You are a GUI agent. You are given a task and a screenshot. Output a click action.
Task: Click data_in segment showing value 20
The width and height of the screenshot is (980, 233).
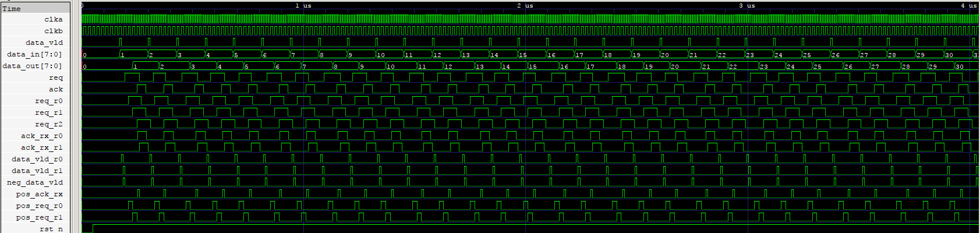(x=674, y=54)
